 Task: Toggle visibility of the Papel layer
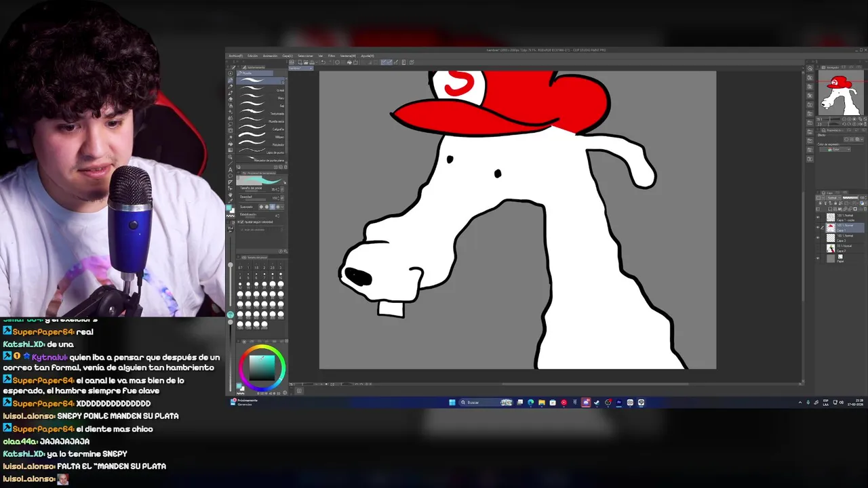(x=818, y=258)
